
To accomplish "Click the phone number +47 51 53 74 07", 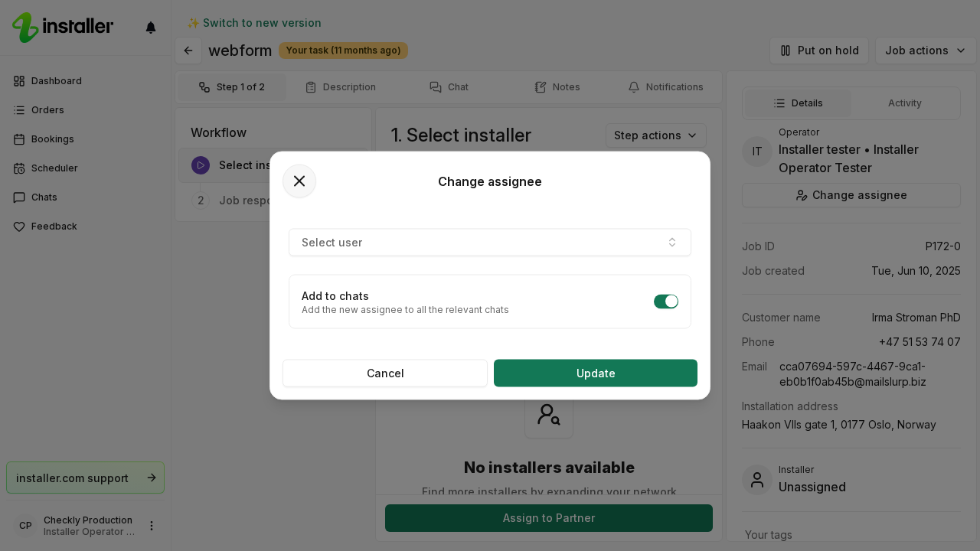I will coord(920,342).
